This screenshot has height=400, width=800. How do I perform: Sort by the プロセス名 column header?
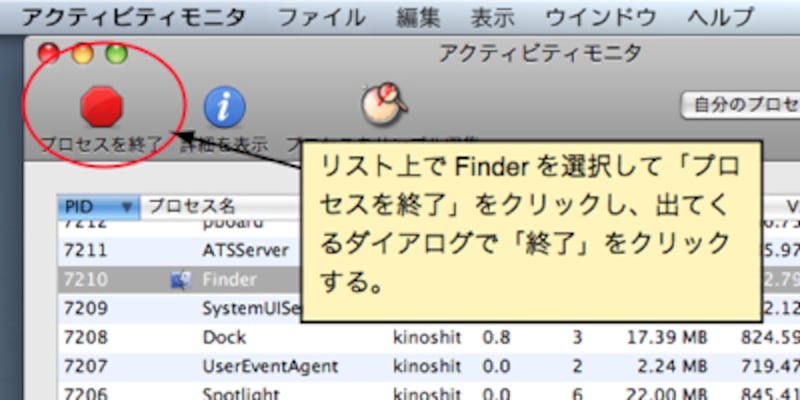point(220,207)
